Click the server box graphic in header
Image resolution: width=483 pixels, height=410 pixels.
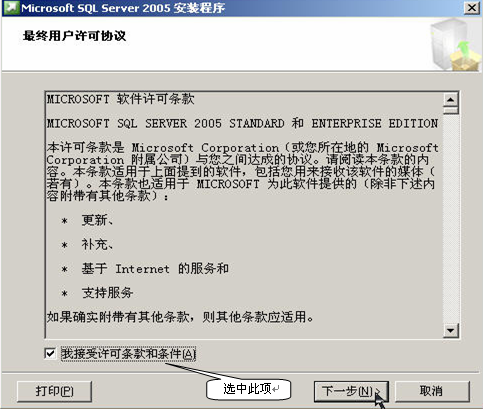click(456, 44)
